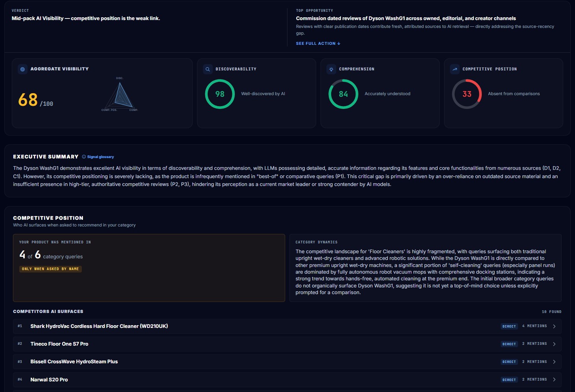Click the radar chart in Aggregate Visibility

point(120,95)
